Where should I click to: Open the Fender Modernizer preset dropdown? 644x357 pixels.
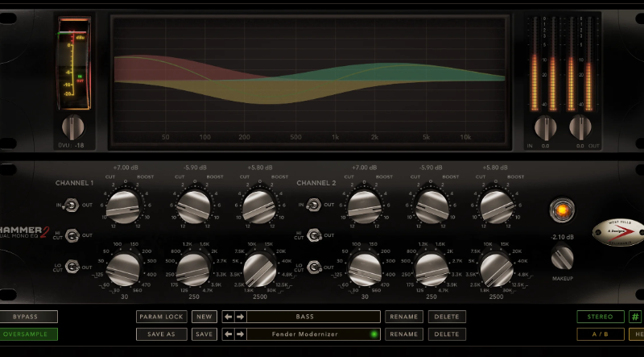[x=313, y=334]
